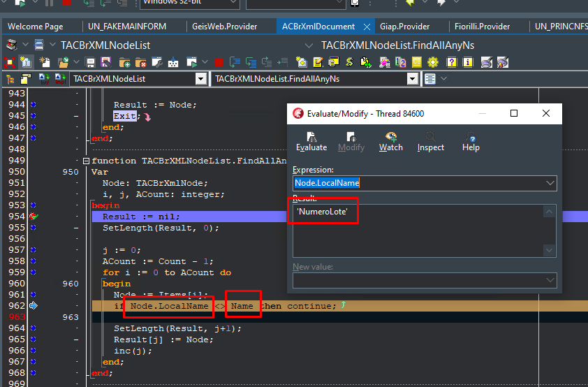The width and height of the screenshot is (588, 387).
Task: Click the blue text alignment lines icon
Action: pyautogui.click(x=429, y=79)
